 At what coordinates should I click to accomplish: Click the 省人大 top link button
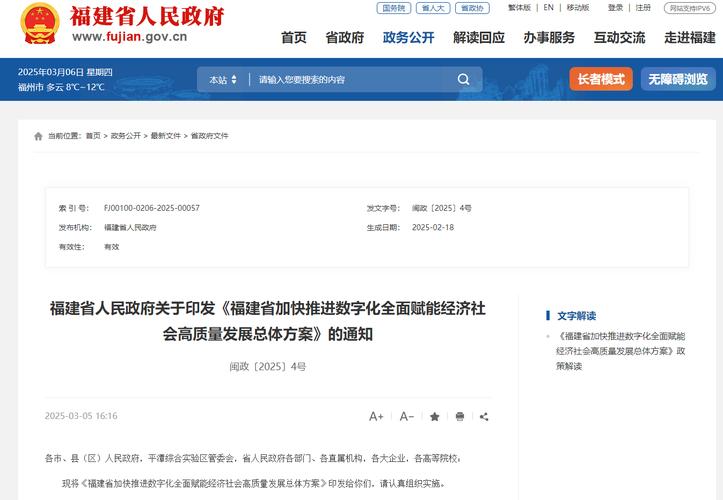[433, 8]
